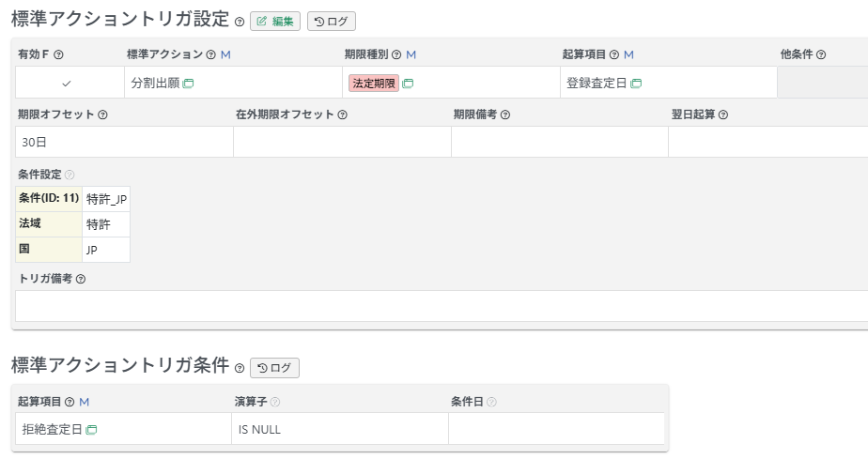Click the M link beside top 起算項目
Screen dimensions: 868x459
click(x=628, y=55)
